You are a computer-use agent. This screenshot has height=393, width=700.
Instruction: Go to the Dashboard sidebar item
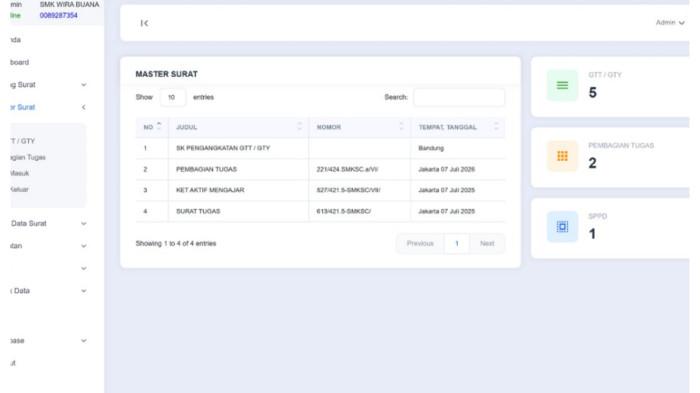point(19,63)
